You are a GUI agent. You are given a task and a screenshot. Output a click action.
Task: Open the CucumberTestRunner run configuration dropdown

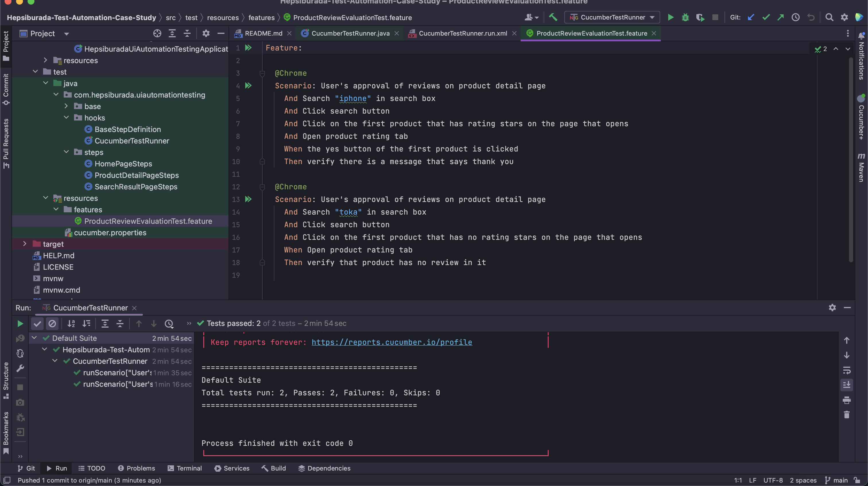pyautogui.click(x=645, y=17)
